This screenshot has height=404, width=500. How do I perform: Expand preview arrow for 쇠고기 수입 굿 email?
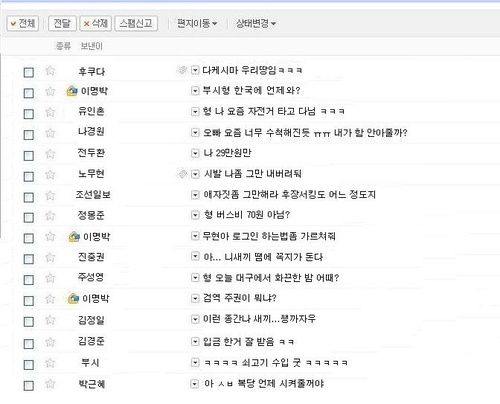195,362
